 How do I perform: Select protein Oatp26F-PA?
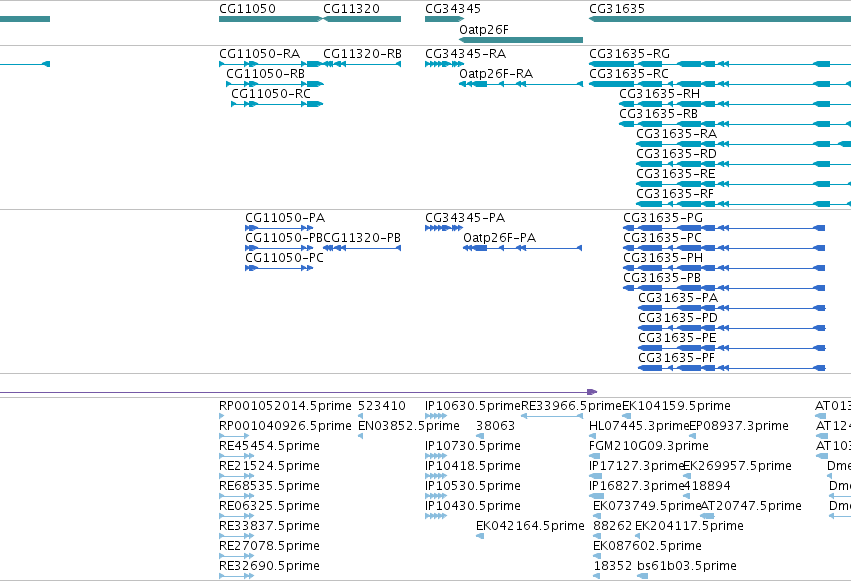pos(499,238)
